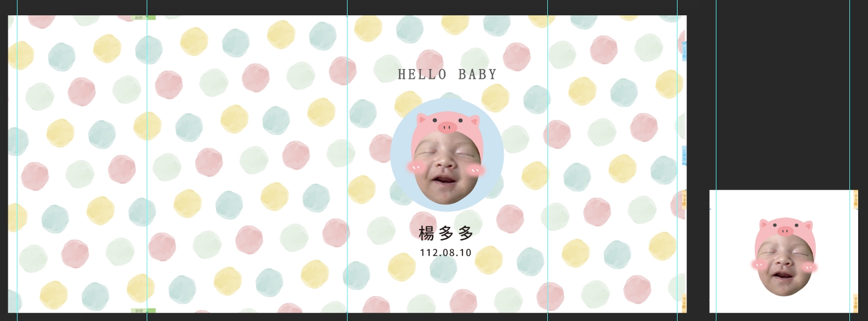Click the lower blue tag on main canvas right edge
This screenshot has height=321, width=868.
(684, 156)
